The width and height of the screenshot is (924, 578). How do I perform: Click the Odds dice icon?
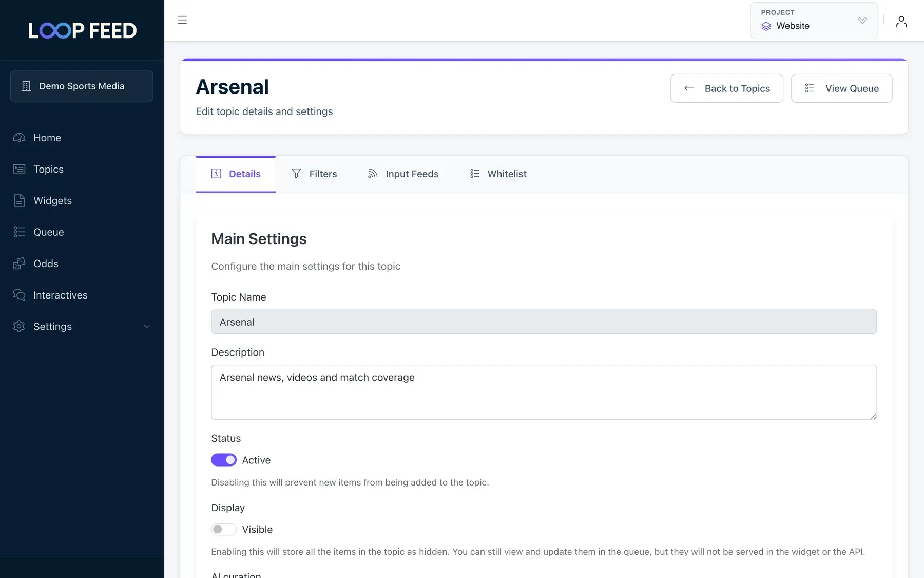pyautogui.click(x=19, y=264)
